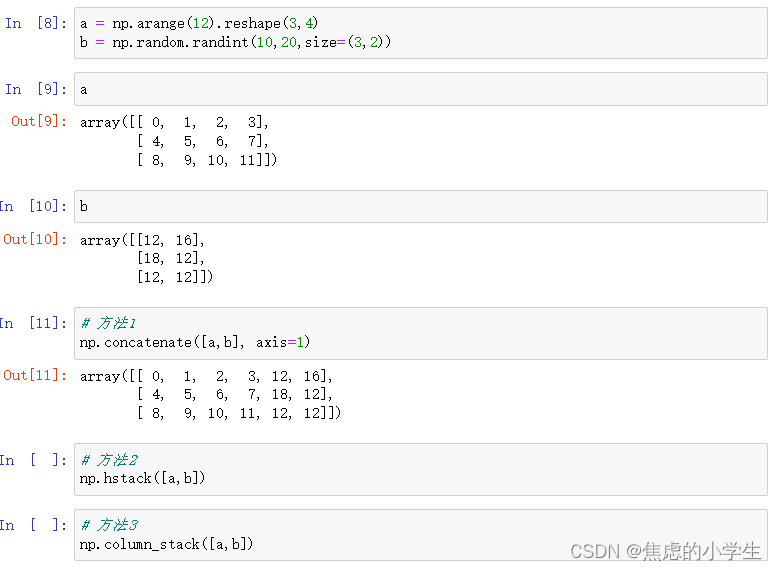Click the Out[11] concatenated array output

pyautogui.click(x=210, y=394)
